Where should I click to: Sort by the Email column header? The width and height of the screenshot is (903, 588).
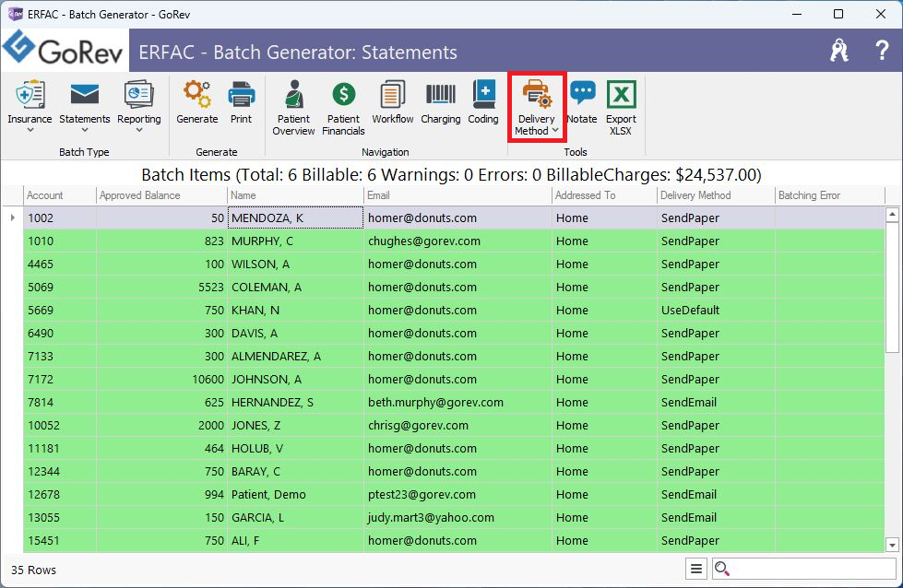point(457,195)
